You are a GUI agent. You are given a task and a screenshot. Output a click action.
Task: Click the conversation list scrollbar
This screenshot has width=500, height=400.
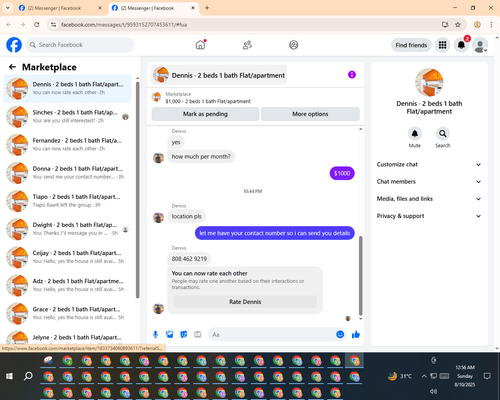click(137, 190)
